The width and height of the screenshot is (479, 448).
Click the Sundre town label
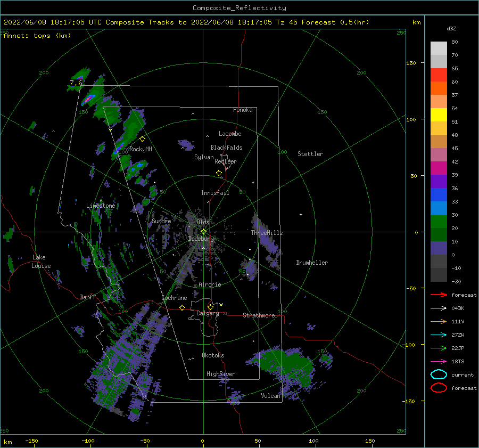click(161, 221)
